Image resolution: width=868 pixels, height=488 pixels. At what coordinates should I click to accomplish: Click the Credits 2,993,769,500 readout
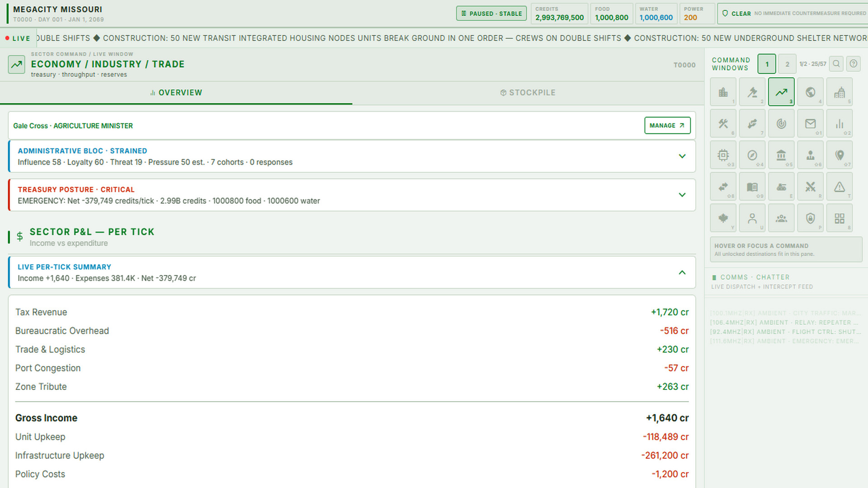point(560,14)
